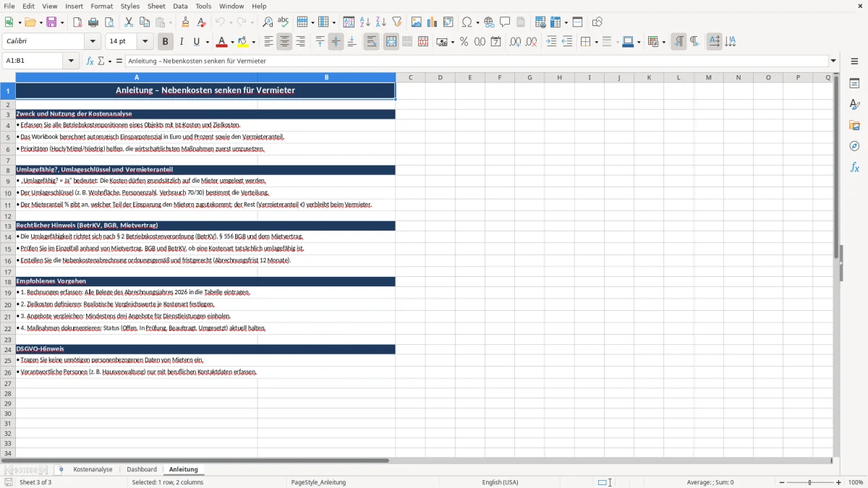Sort descending
This screenshot has width=868, height=488.
(381, 22)
